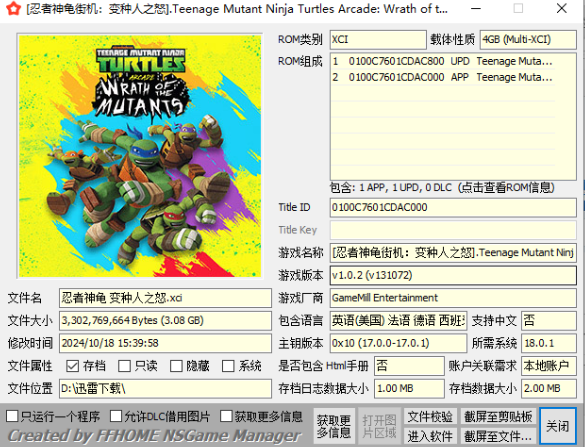Image resolution: width=585 pixels, height=447 pixels.
Task: Click the 游戏名称 game name field
Action: pyautogui.click(x=453, y=253)
